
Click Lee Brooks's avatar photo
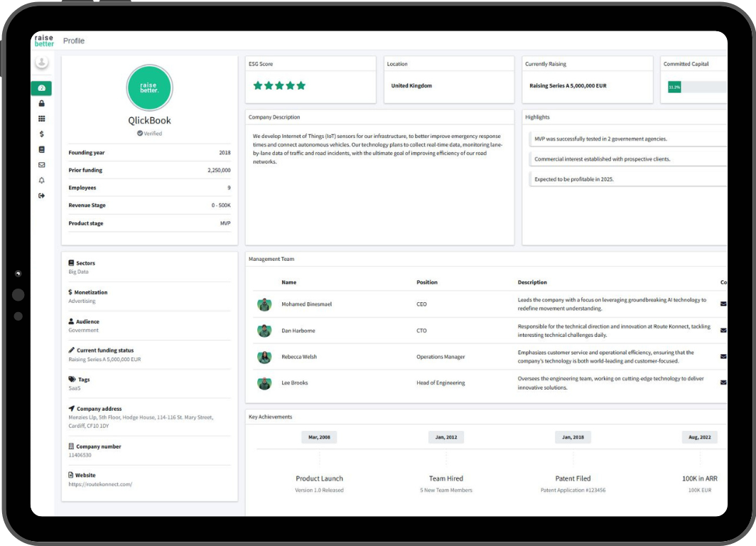tap(264, 383)
